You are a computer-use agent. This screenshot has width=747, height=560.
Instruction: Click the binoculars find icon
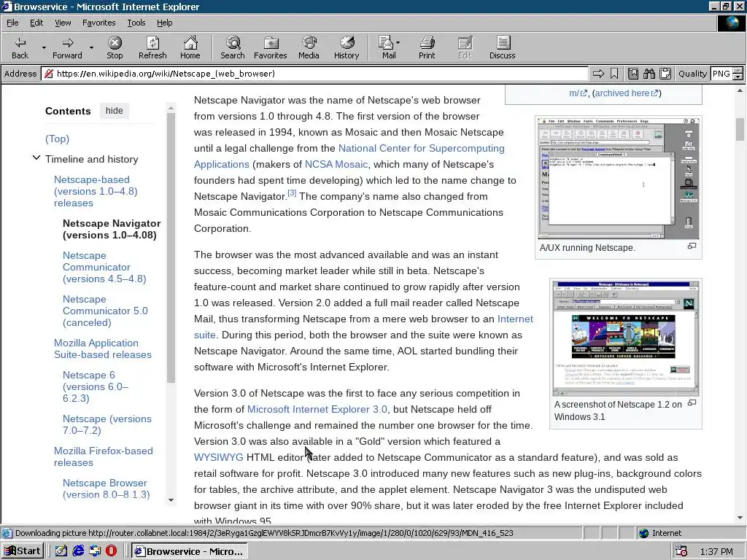649,74
